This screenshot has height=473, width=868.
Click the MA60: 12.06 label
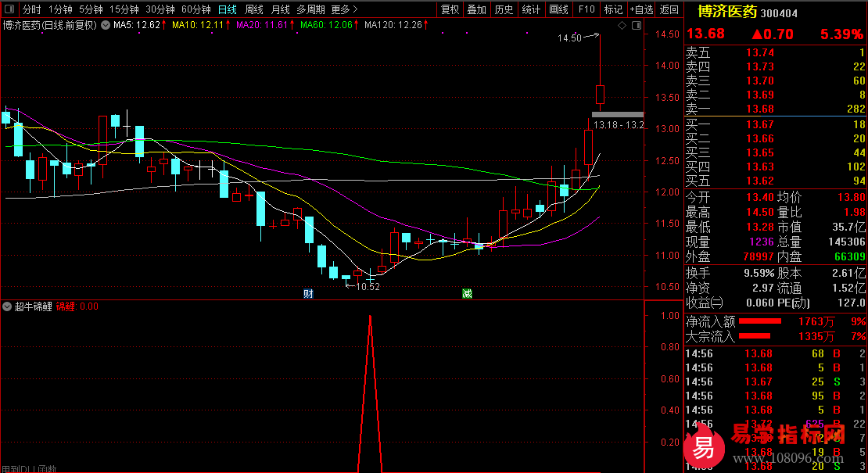tap(326, 25)
